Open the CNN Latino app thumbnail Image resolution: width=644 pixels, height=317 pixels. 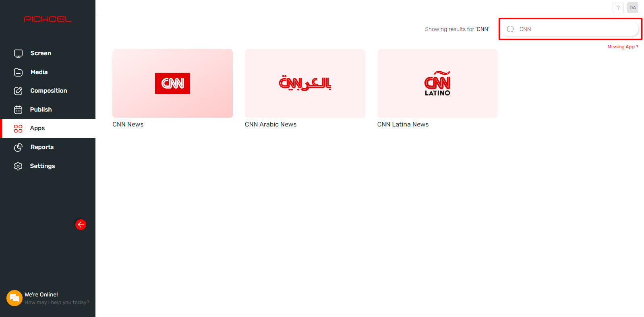click(437, 83)
